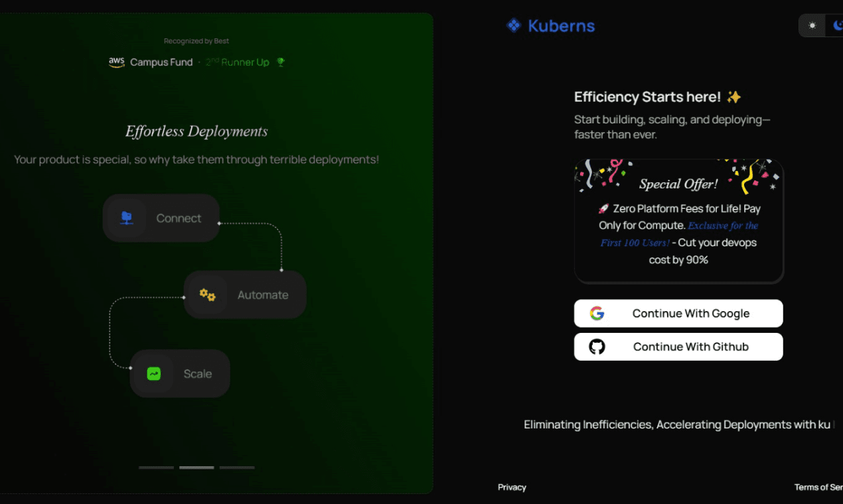The width and height of the screenshot is (843, 504).
Task: Select the active middle carousel indicator
Action: tap(196, 467)
